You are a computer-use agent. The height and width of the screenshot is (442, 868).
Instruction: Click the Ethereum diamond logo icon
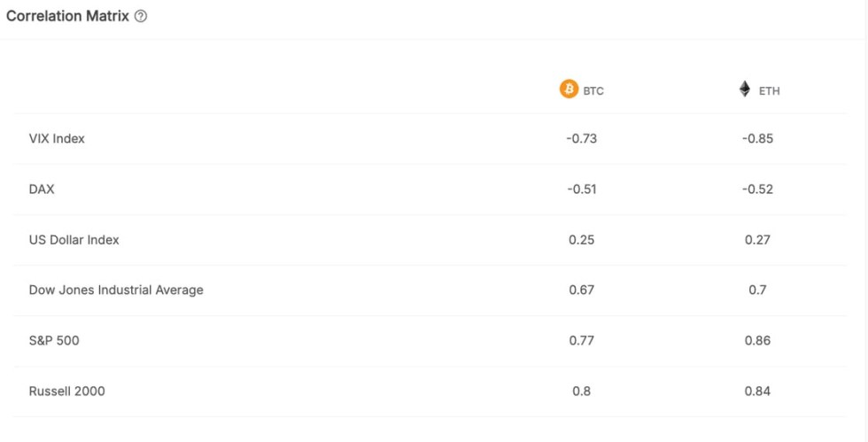(x=745, y=89)
